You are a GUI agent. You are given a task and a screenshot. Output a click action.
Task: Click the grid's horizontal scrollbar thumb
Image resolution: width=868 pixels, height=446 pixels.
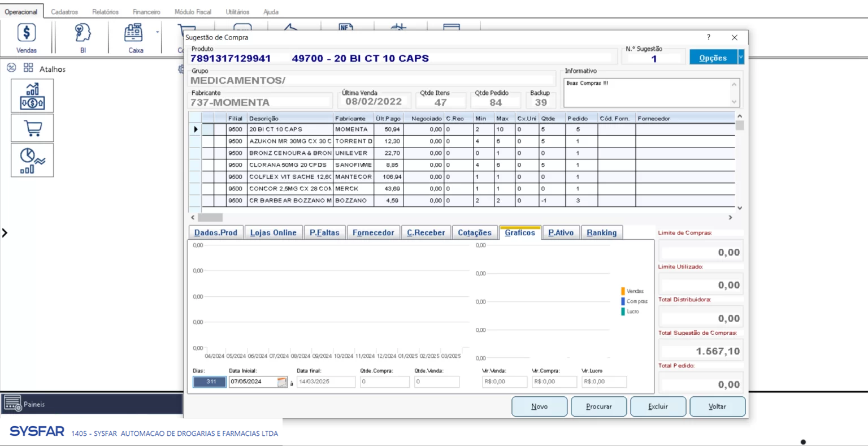[210, 218]
